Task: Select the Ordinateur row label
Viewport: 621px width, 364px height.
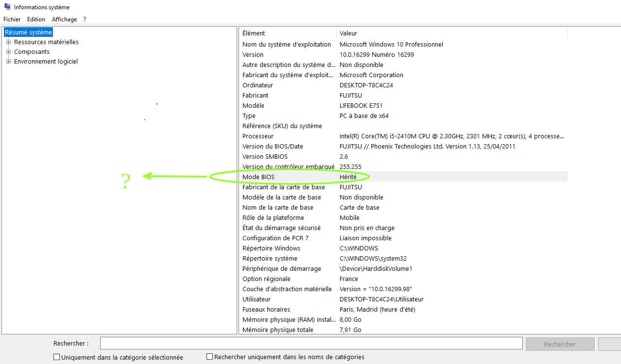Action: (258, 85)
